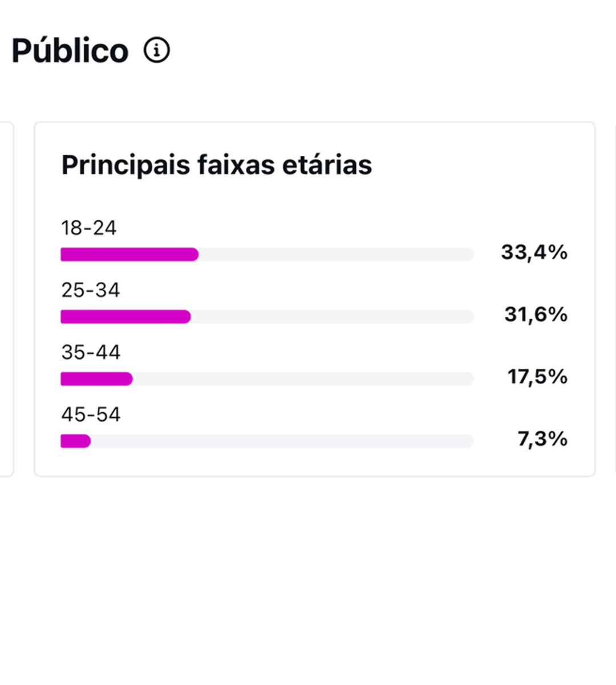Click the 33,4% percentage value
Image resolution: width=616 pixels, height=685 pixels.
[535, 253]
